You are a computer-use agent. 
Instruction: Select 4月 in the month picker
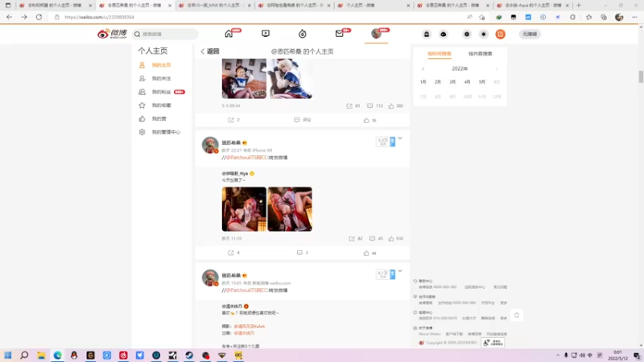coord(468,82)
